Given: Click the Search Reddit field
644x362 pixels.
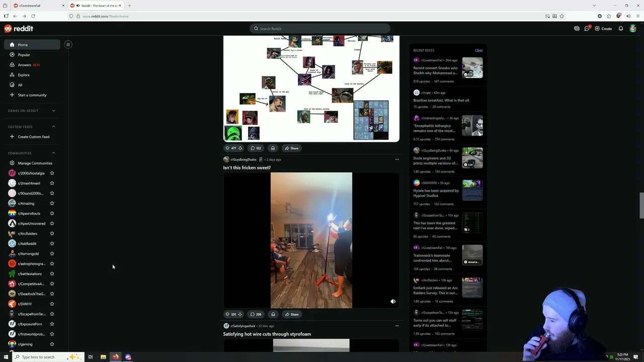Looking at the screenshot, I should (x=319, y=29).
